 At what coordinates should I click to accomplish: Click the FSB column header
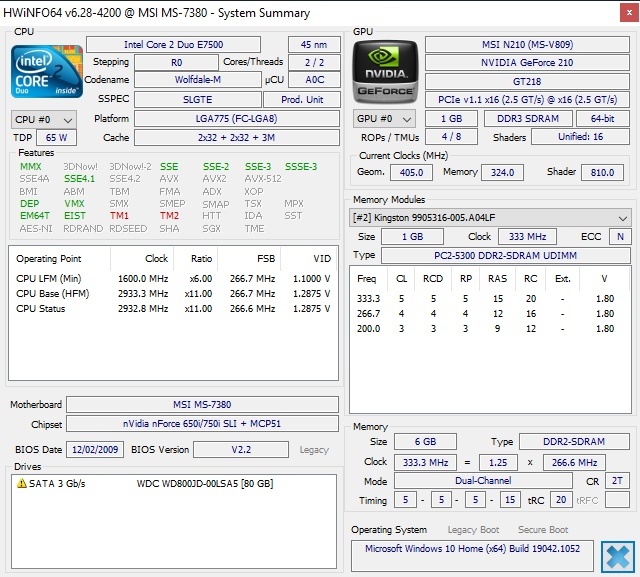(x=249, y=259)
